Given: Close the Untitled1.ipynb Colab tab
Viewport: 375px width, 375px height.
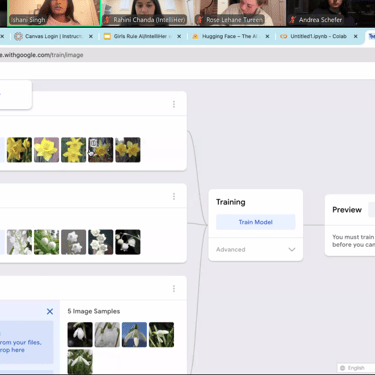Looking at the screenshot, I should pyautogui.click(x=356, y=36).
